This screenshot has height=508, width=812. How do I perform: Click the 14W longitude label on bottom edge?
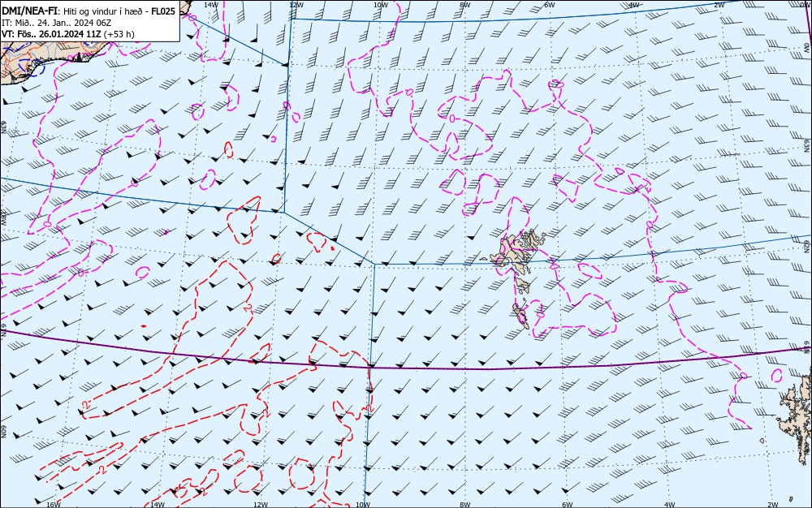tap(158, 505)
